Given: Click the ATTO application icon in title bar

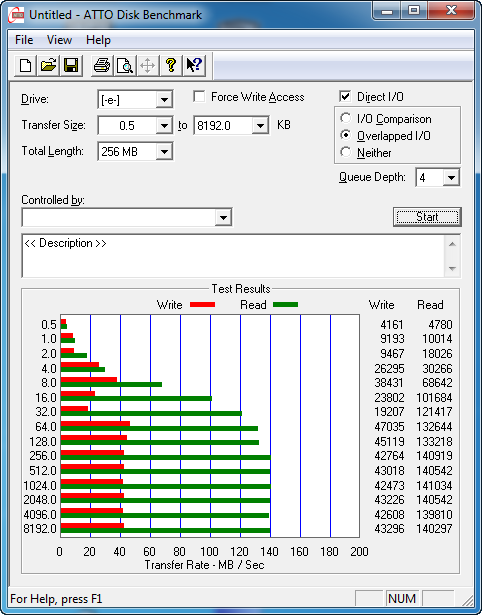Looking at the screenshot, I should (x=16, y=15).
